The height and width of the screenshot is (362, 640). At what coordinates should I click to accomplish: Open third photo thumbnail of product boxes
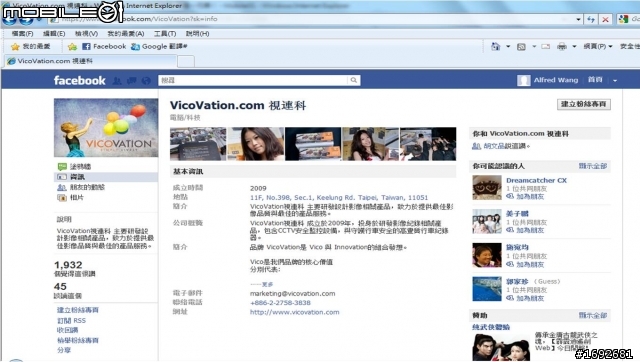(313, 144)
